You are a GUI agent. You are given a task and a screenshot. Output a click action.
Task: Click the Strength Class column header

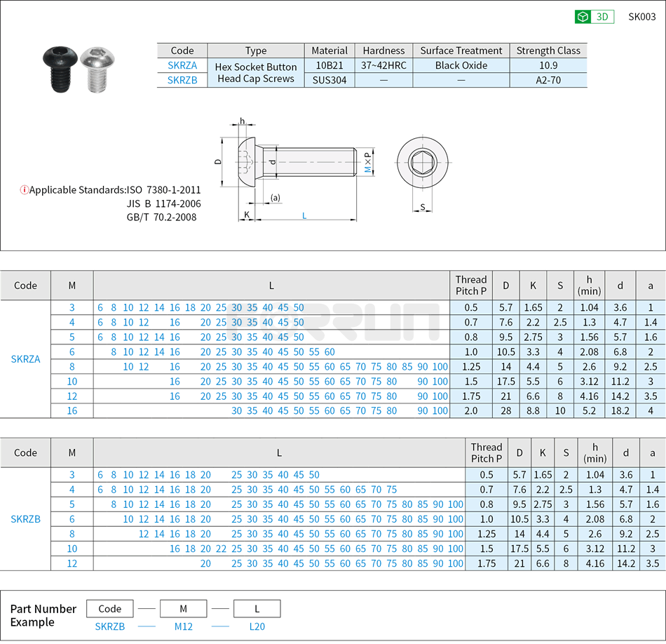click(x=548, y=51)
